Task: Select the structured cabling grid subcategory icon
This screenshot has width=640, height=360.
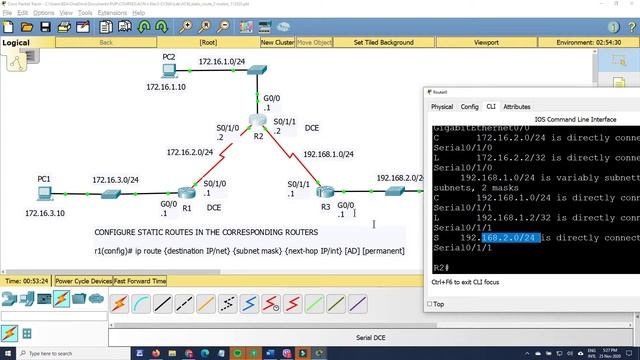Action: point(27,334)
